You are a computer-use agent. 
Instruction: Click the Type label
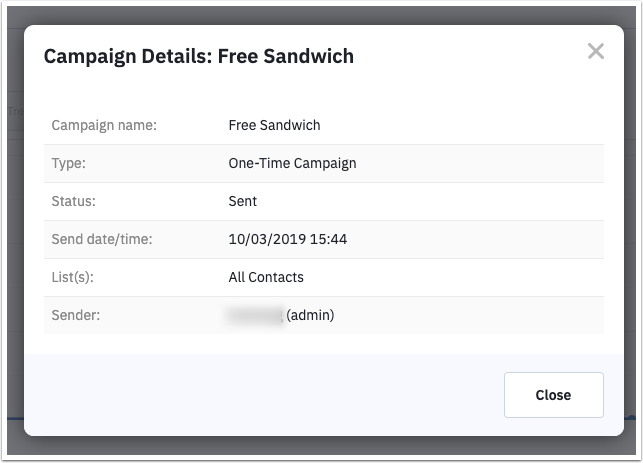coord(68,163)
